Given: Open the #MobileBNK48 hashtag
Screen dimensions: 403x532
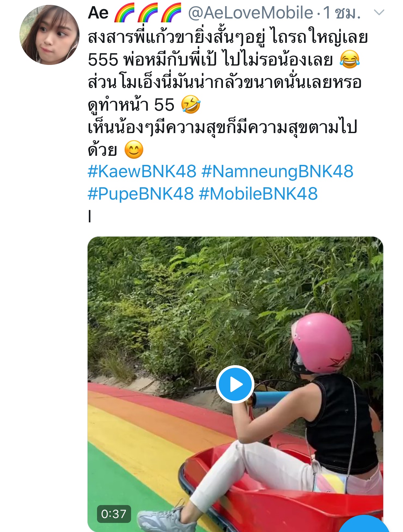Looking at the screenshot, I should 258,194.
